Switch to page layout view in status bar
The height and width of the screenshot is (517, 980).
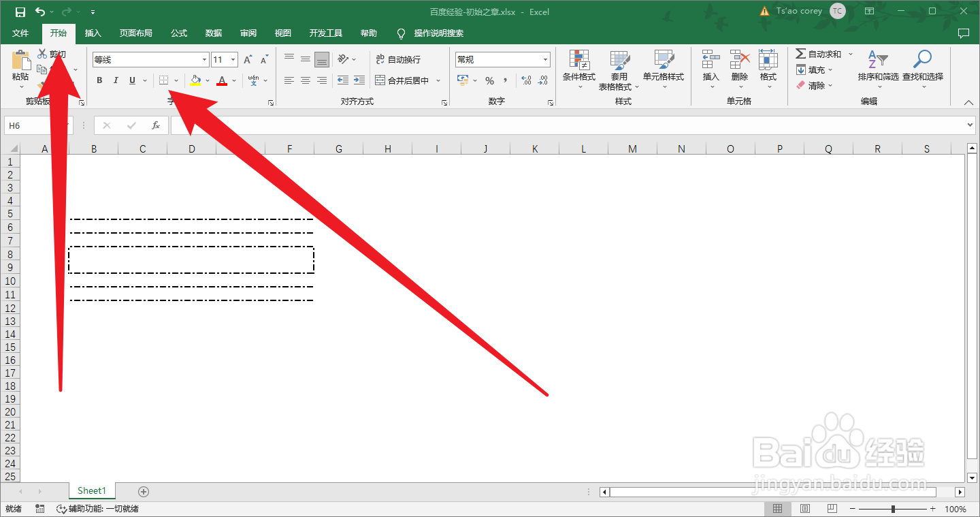pyautogui.click(x=805, y=509)
